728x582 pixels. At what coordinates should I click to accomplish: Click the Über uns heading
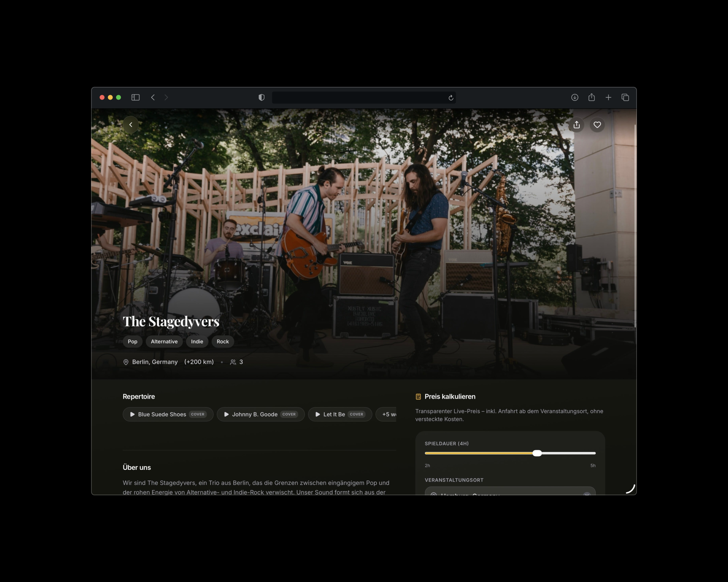tap(137, 468)
